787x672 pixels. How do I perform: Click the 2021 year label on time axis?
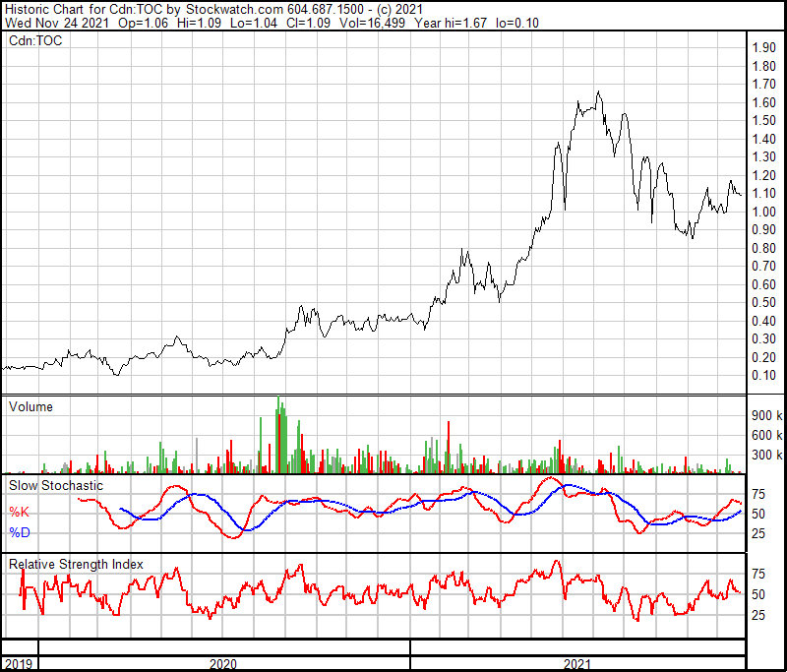577,664
